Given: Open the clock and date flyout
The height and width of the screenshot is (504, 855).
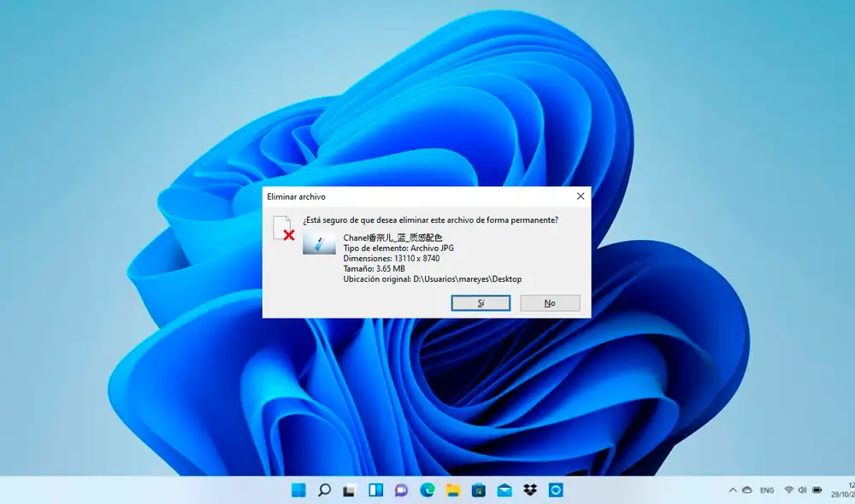Looking at the screenshot, I should coord(845,490).
